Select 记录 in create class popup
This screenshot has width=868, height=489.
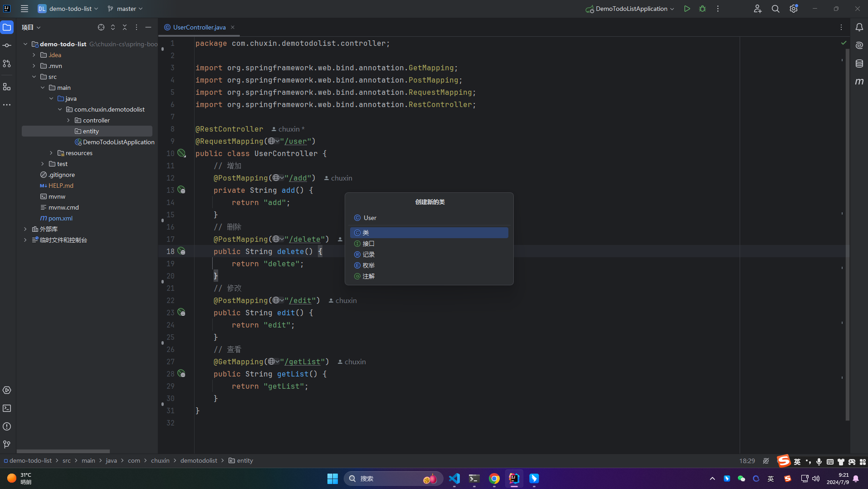429,254
